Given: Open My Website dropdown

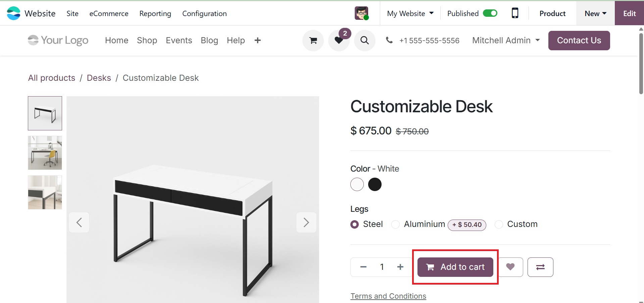Looking at the screenshot, I should point(410,13).
